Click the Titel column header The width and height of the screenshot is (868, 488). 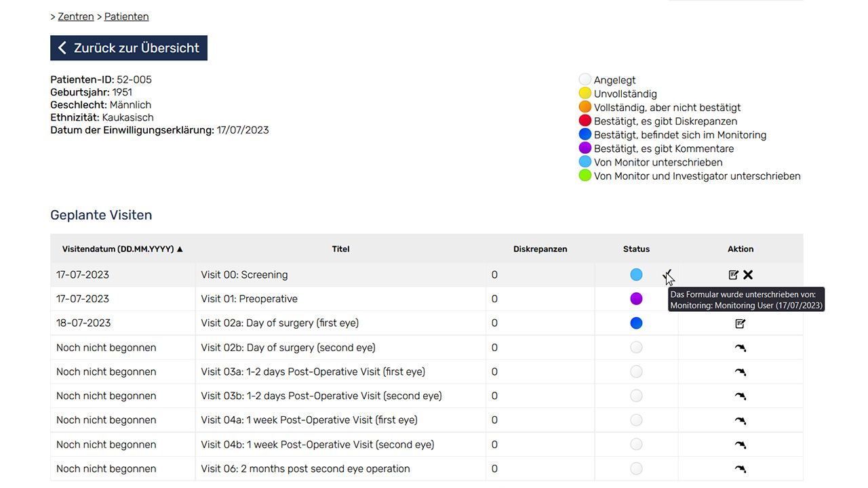[340, 249]
